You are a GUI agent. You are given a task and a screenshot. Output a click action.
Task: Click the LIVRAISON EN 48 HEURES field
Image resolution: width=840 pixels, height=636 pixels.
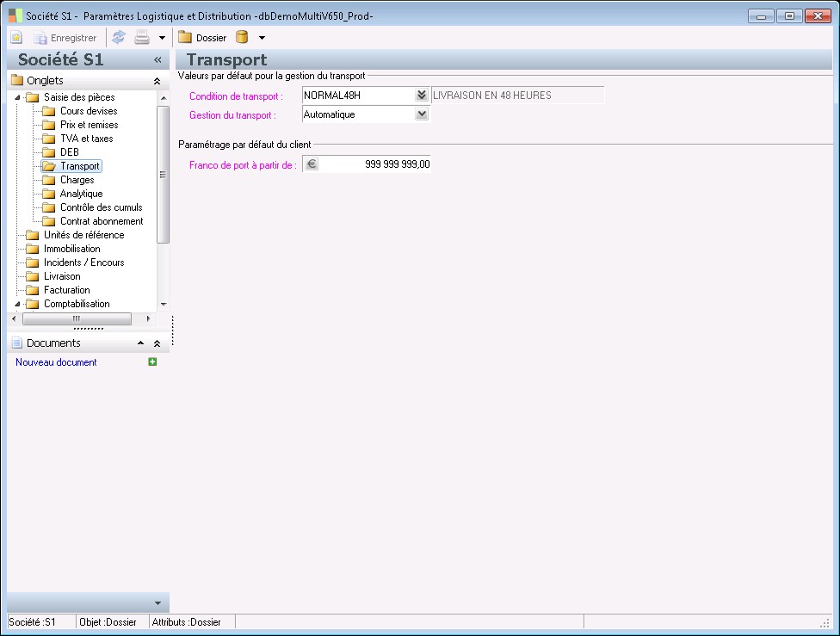pos(517,96)
